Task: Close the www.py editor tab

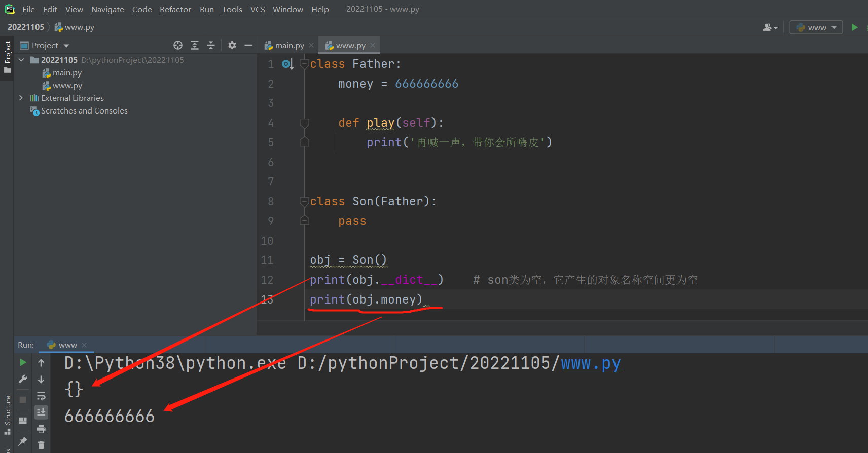Action: tap(373, 45)
